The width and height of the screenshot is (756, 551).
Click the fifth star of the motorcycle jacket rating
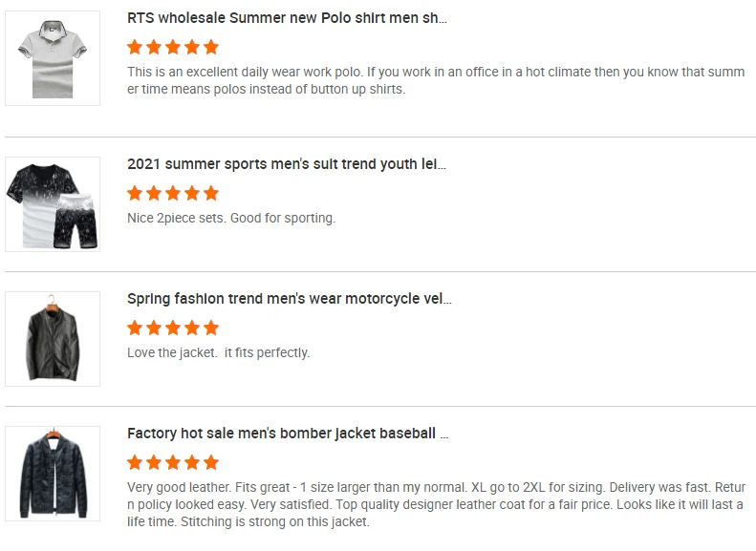tap(211, 328)
